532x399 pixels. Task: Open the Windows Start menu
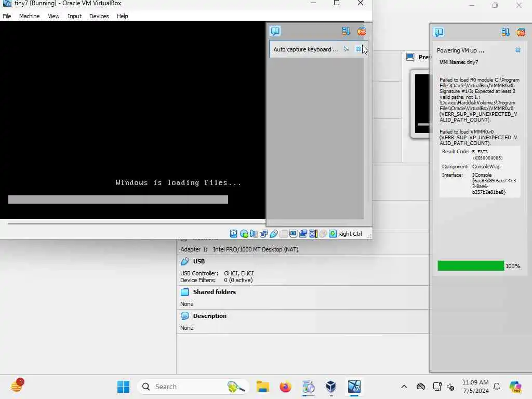123,387
